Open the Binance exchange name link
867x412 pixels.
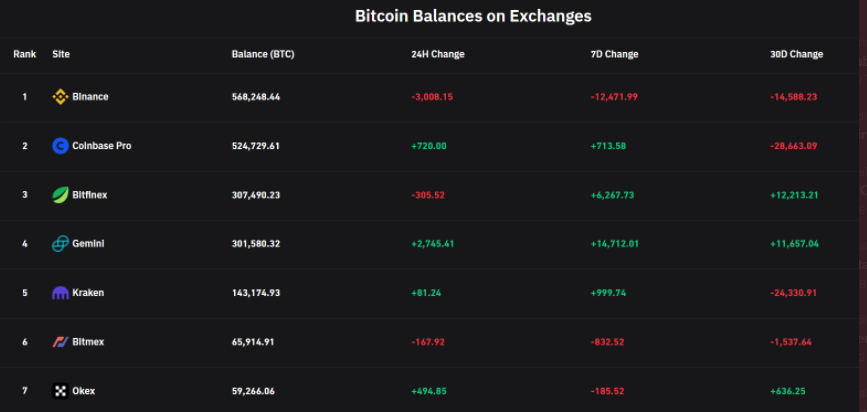click(90, 97)
